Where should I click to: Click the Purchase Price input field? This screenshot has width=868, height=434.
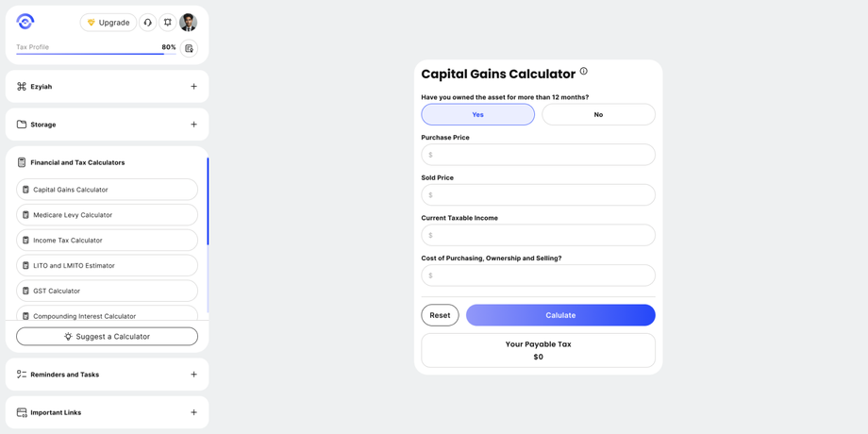pos(538,155)
